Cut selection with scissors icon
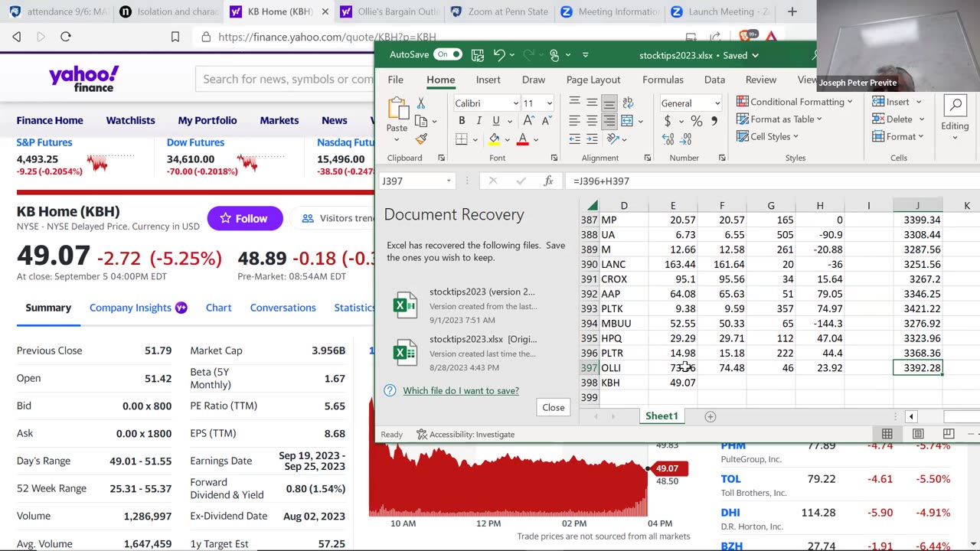 click(x=420, y=103)
